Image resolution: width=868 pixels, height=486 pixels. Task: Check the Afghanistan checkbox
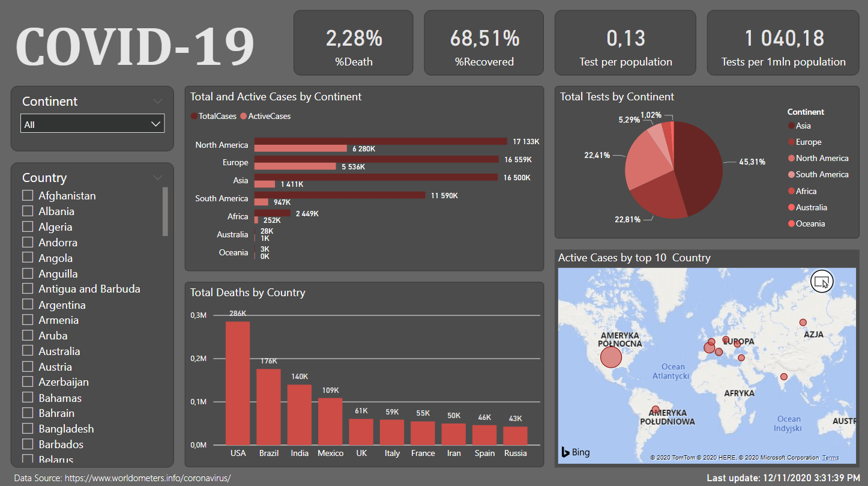[x=28, y=195]
